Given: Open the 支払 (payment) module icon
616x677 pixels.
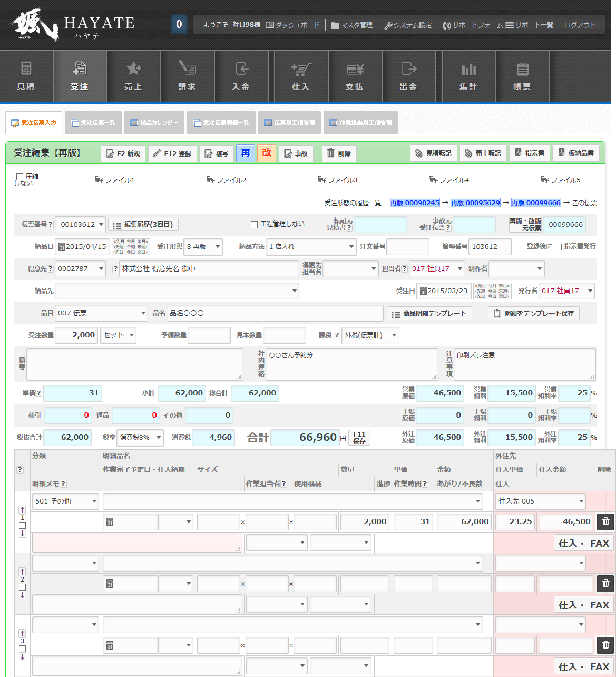Looking at the screenshot, I should pos(355,76).
